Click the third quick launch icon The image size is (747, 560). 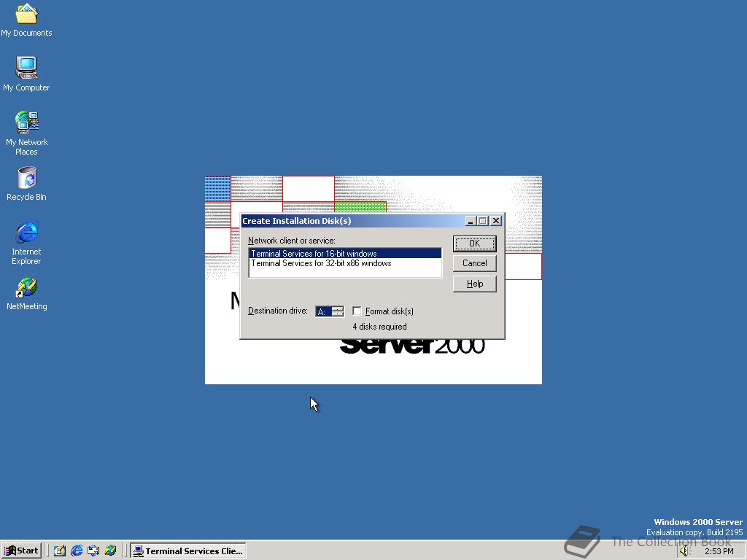(x=93, y=551)
